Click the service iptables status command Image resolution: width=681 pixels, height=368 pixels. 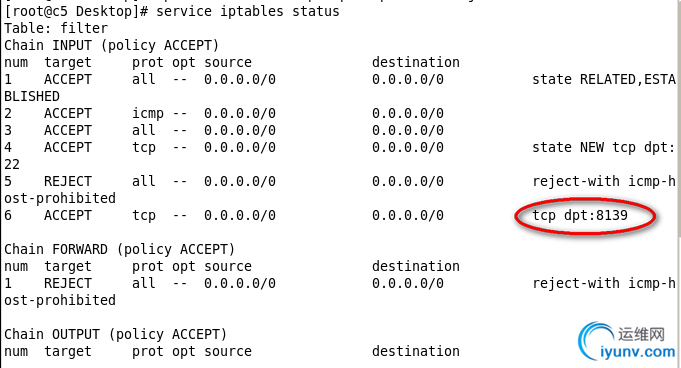click(x=248, y=11)
